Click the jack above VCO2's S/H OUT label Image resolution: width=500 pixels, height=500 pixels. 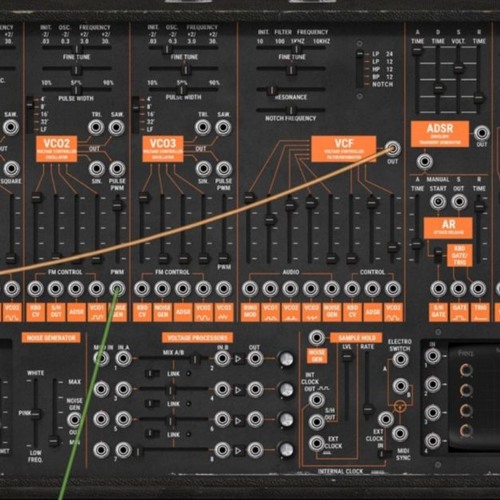[x=56, y=289]
